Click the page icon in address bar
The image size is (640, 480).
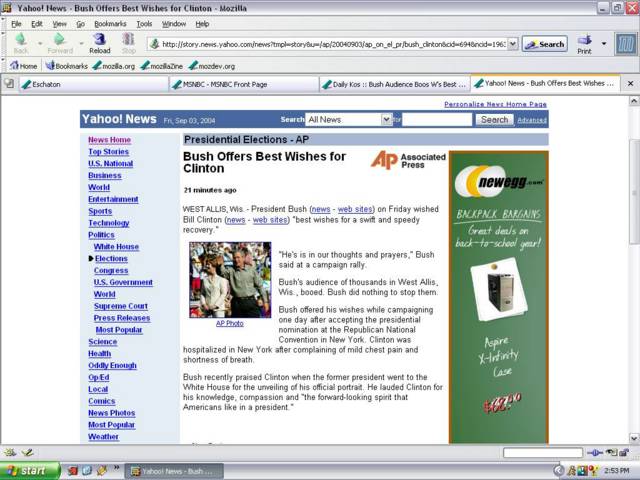[x=154, y=44]
